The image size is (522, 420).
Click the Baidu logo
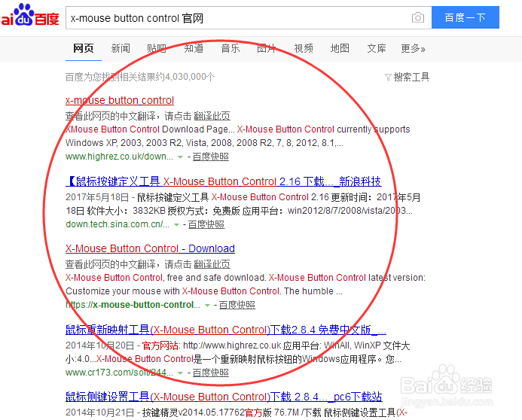point(30,15)
